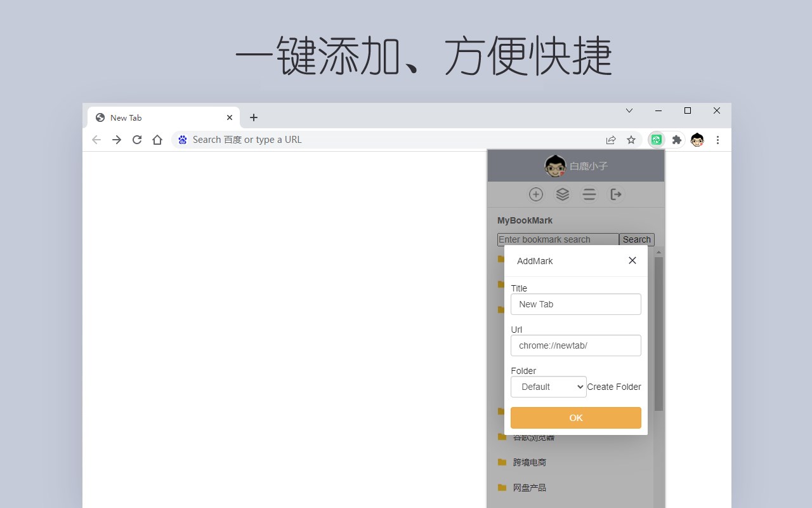Open the tab search chevron
This screenshot has width=812, height=508.
coord(629,110)
